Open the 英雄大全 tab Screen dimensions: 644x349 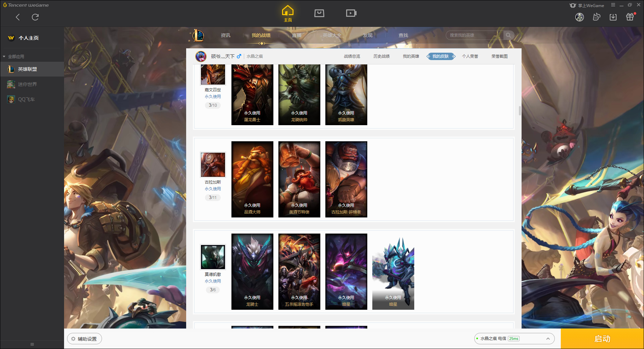tap(332, 35)
